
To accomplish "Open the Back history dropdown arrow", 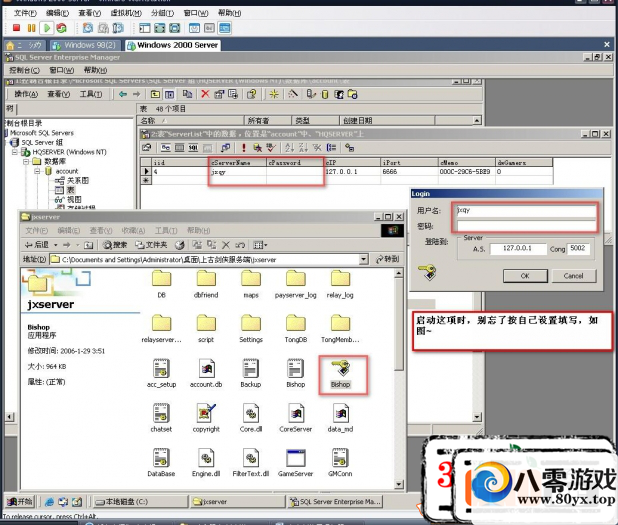I will coord(56,245).
